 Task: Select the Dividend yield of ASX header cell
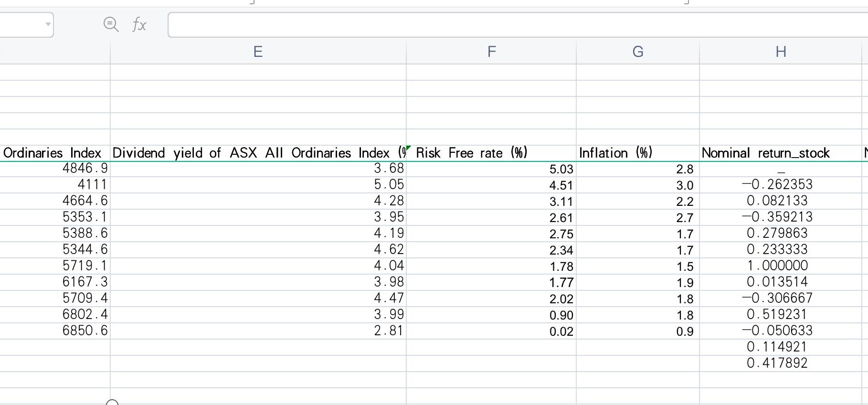258,153
